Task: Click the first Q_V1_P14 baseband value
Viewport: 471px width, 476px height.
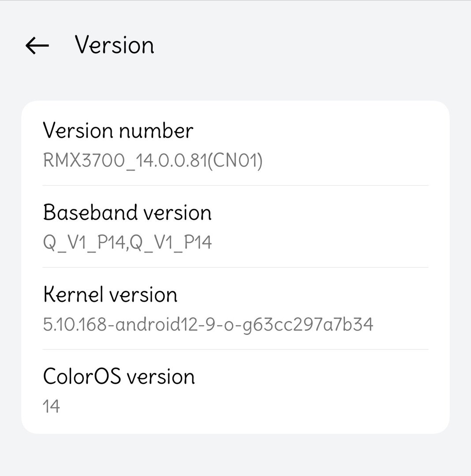Action: coord(85,243)
